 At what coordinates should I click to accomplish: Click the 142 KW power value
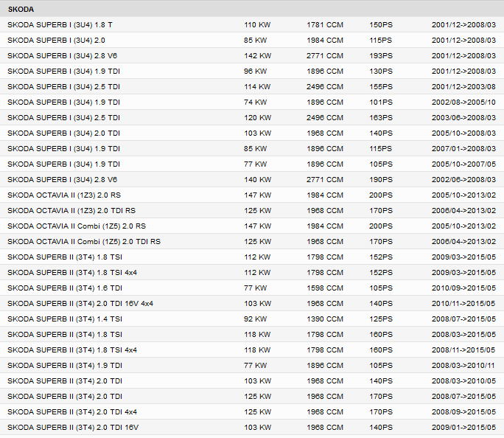click(x=257, y=55)
